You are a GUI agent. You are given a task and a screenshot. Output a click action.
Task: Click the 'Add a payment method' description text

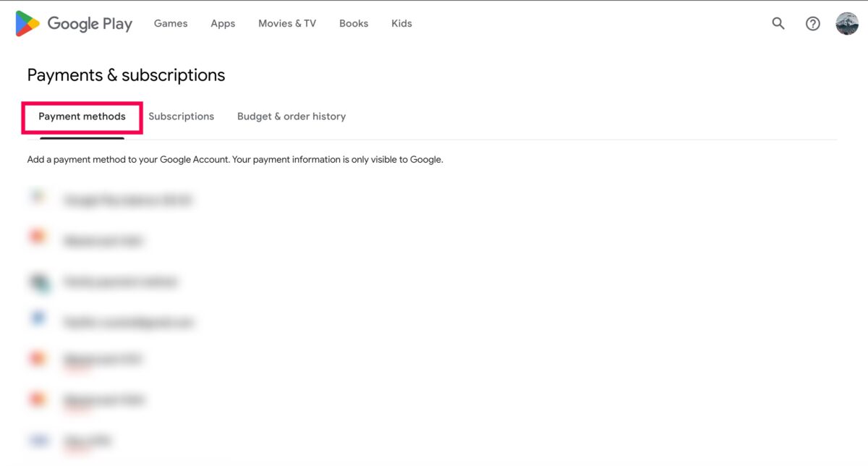(x=235, y=159)
